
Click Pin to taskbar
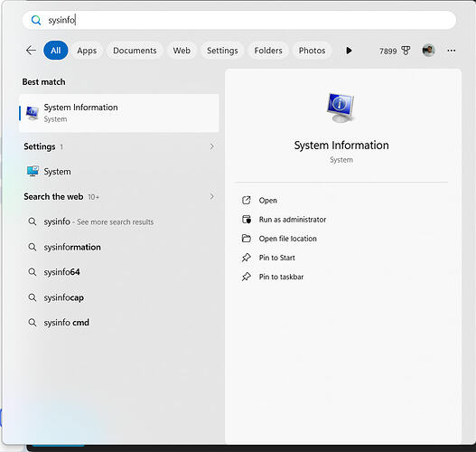(x=281, y=277)
